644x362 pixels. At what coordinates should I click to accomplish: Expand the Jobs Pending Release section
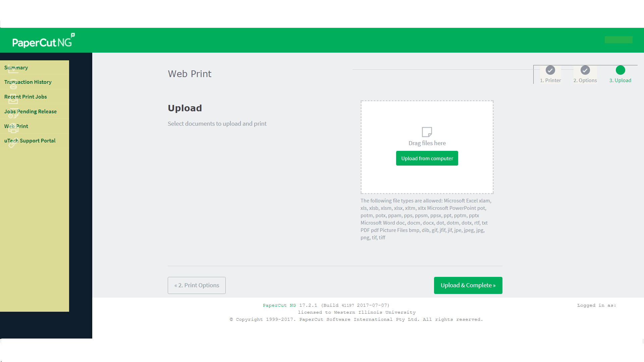point(30,111)
